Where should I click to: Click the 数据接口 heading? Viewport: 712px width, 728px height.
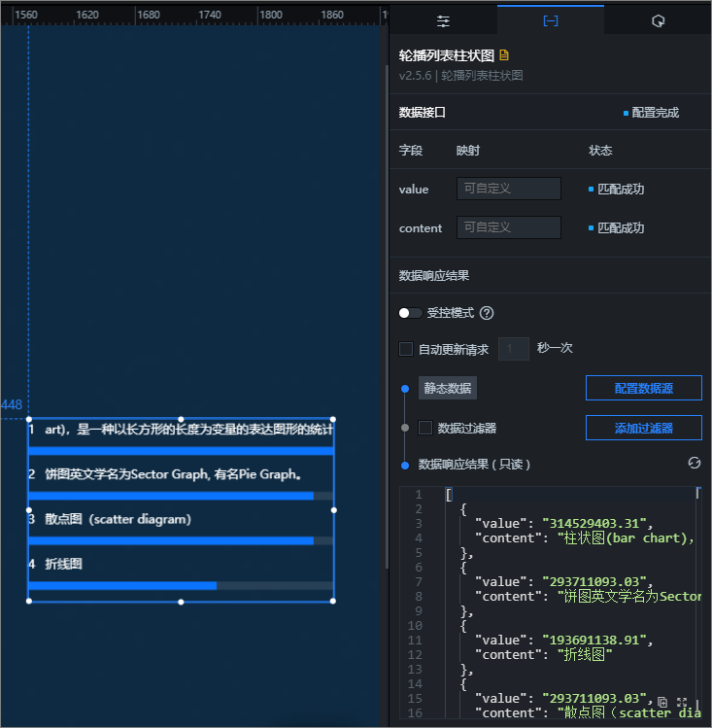[423, 113]
